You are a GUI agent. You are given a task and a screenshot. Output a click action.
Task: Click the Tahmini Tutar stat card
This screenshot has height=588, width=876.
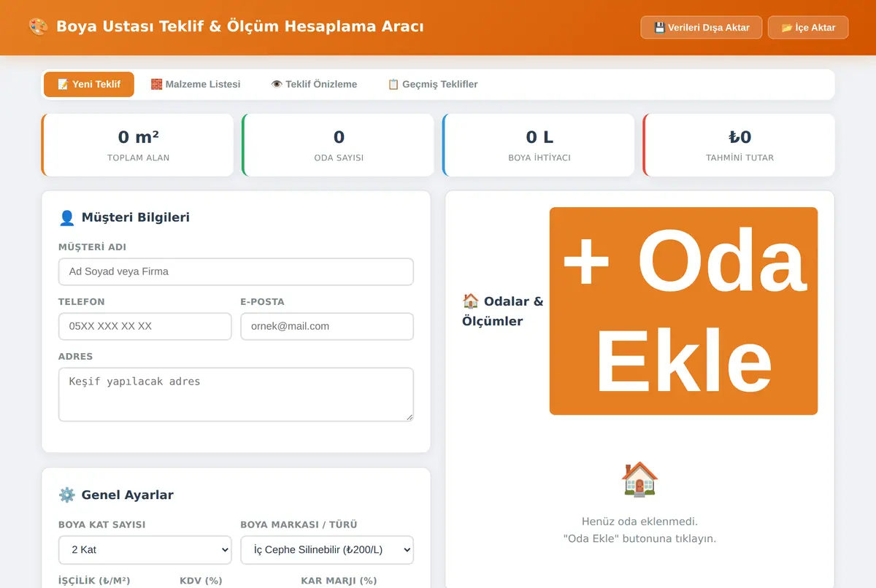coord(739,145)
